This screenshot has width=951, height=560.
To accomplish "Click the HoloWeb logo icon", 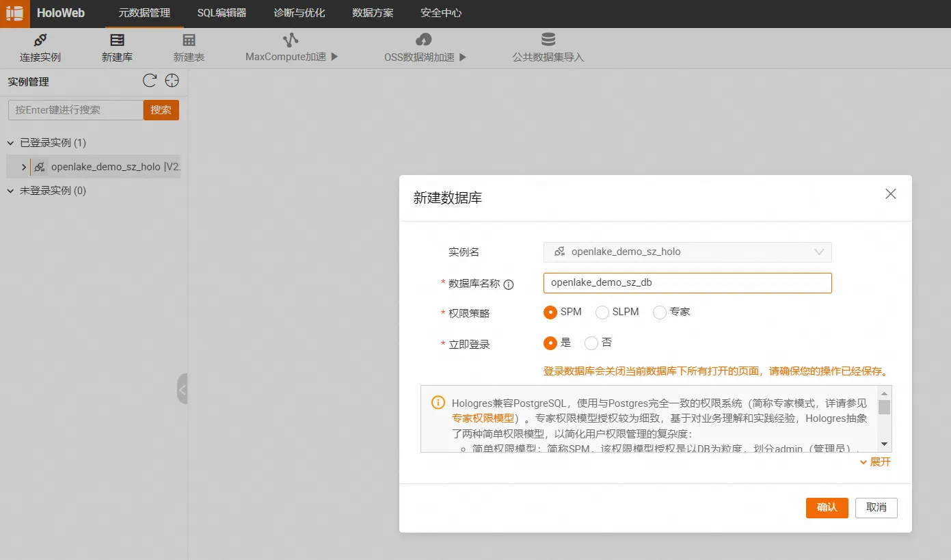I will point(14,13).
